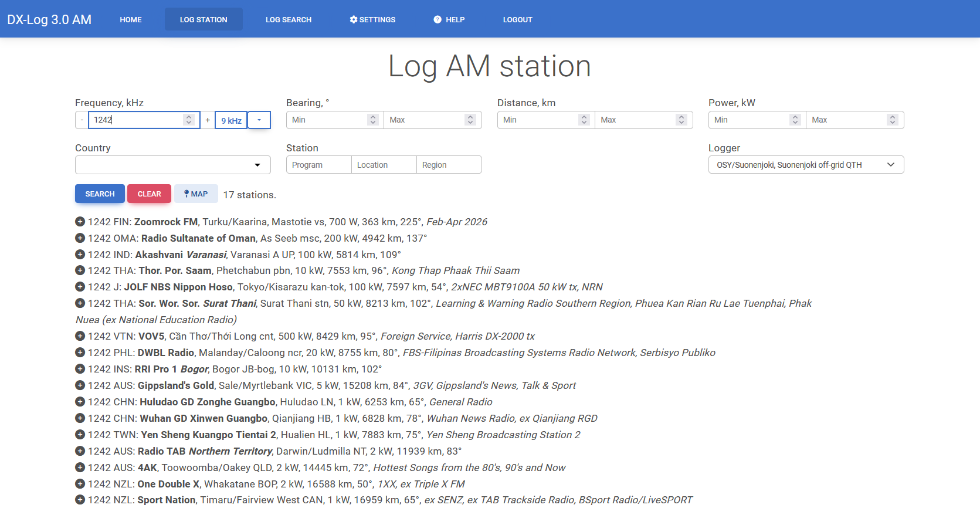Click the frequency field spinner arrows
Image resolution: width=980 pixels, height=525 pixels.
tap(189, 120)
